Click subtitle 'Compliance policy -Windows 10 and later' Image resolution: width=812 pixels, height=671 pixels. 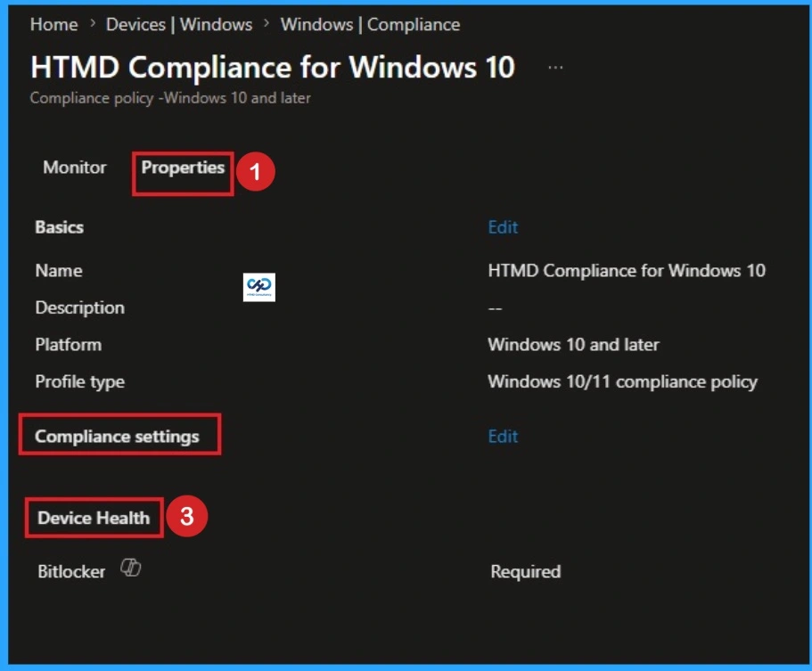point(170,98)
